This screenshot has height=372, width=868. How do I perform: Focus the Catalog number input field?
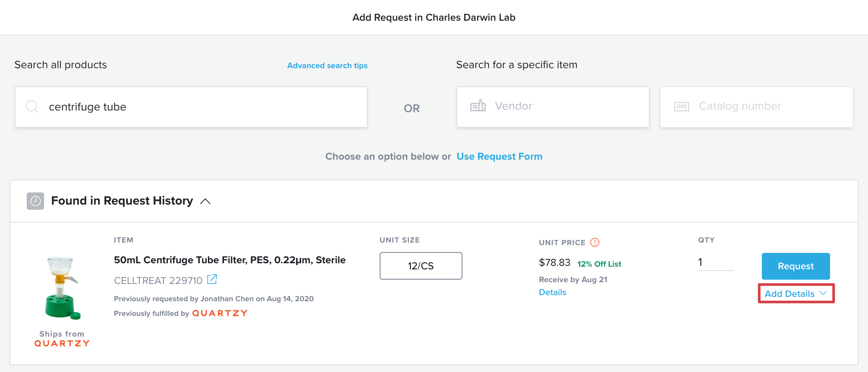click(756, 107)
